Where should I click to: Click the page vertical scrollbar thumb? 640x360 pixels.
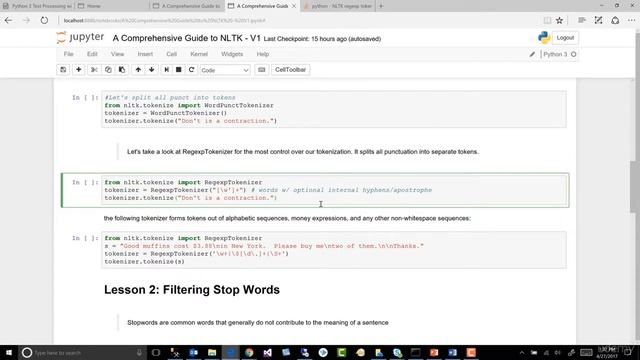click(635, 186)
